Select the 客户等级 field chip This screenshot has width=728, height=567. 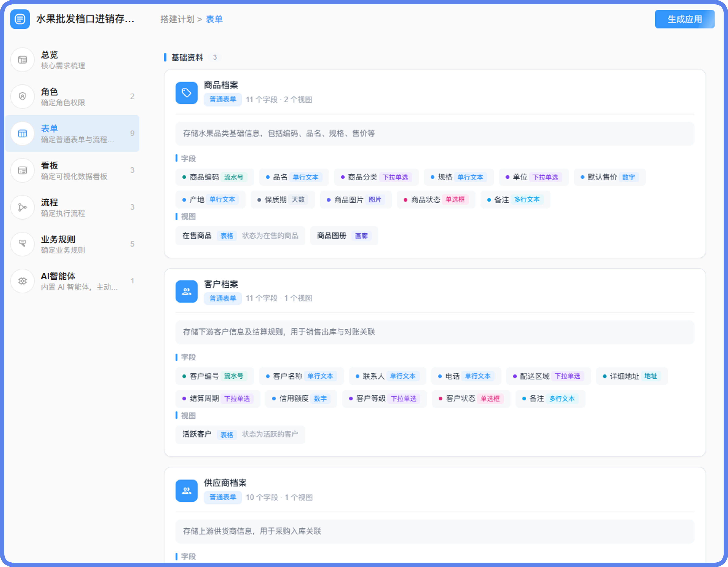click(x=384, y=399)
